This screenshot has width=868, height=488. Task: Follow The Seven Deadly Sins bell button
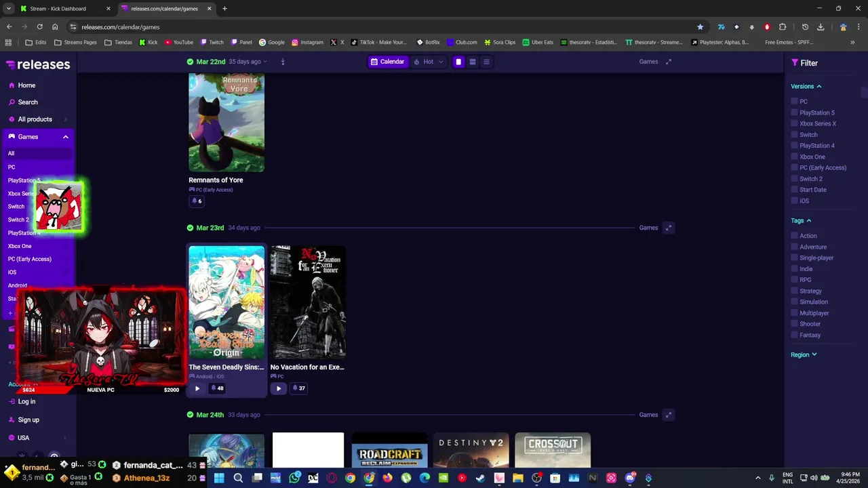[217, 388]
